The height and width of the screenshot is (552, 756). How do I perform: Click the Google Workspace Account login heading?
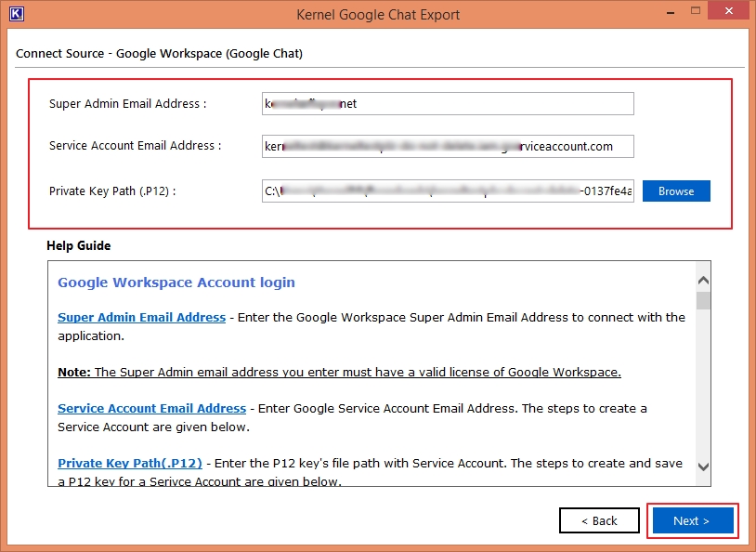[x=176, y=283]
